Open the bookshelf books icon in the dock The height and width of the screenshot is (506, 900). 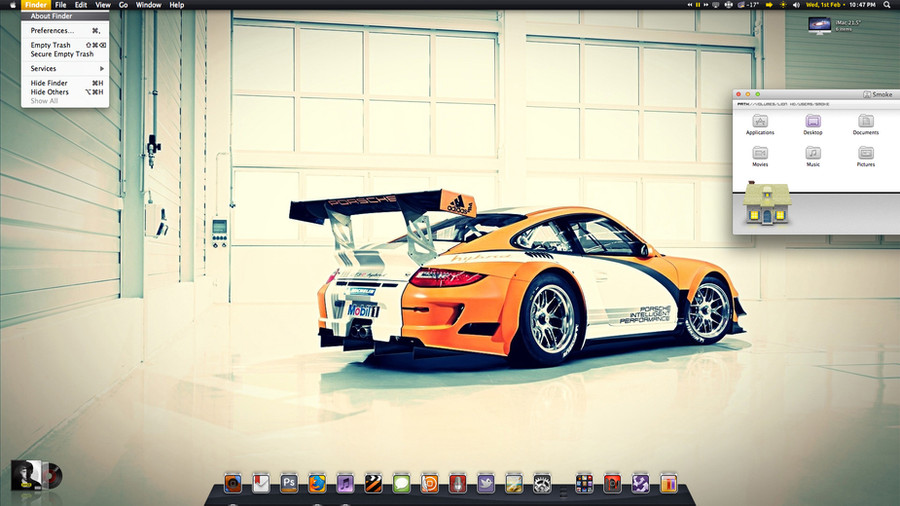point(669,484)
